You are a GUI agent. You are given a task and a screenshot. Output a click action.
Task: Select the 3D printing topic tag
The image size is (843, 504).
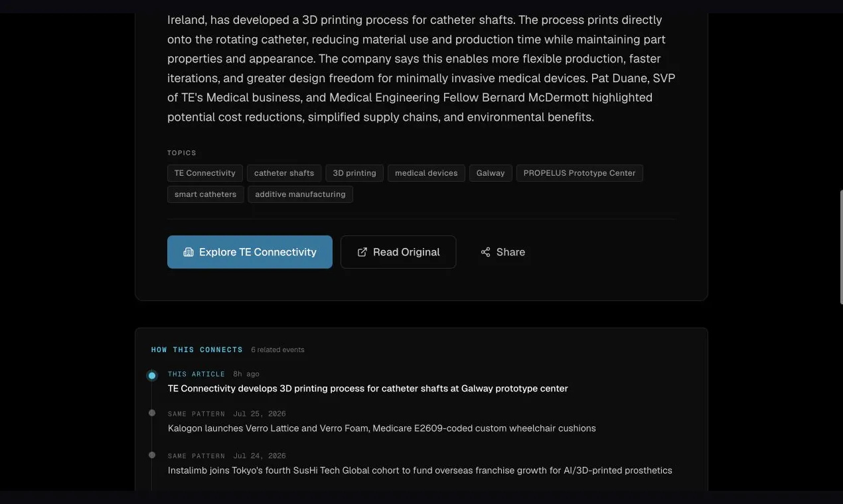(354, 173)
